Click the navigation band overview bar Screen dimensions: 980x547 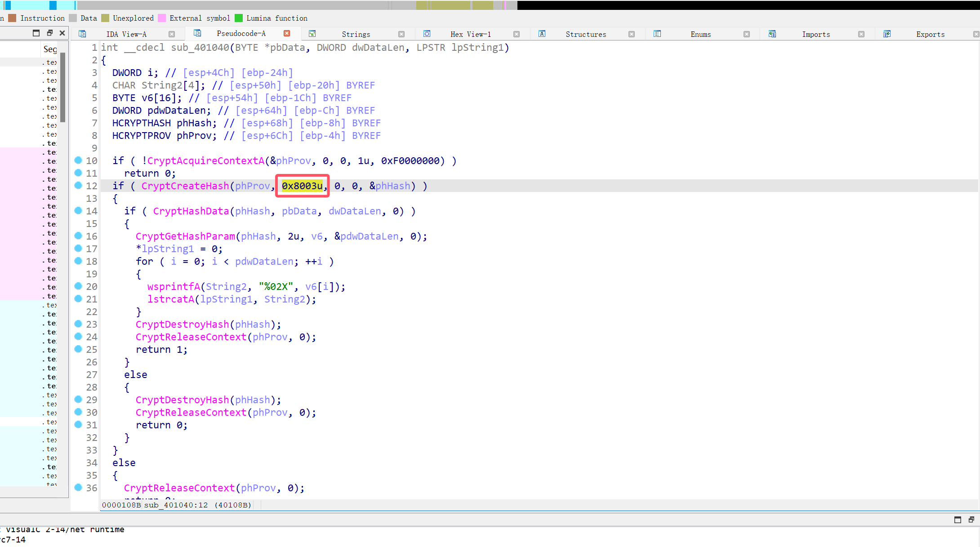490,5
